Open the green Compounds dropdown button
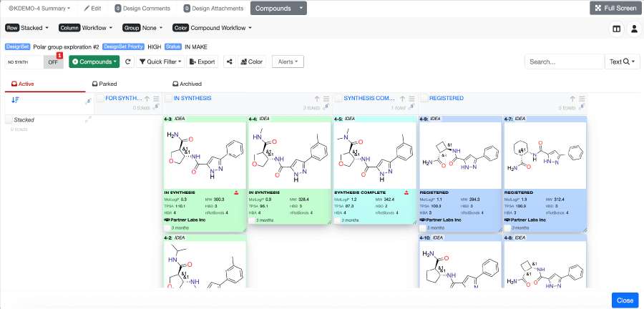This screenshot has height=309, width=644. [x=94, y=62]
